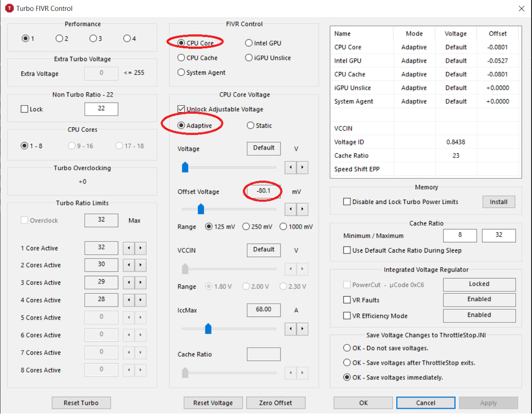
Task: Lower 3 Cores Active ratio arrow
Action: click(129, 282)
